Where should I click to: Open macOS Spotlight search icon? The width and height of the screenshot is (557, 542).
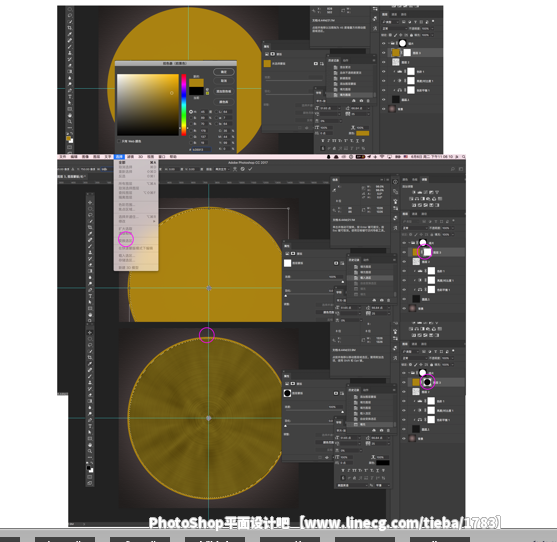(463, 157)
